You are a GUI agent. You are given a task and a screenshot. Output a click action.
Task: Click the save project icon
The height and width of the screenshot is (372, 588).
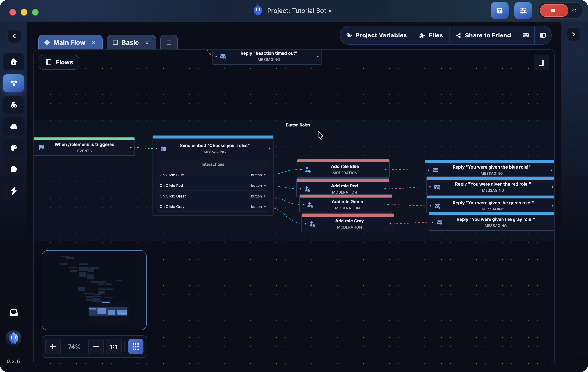coord(500,11)
